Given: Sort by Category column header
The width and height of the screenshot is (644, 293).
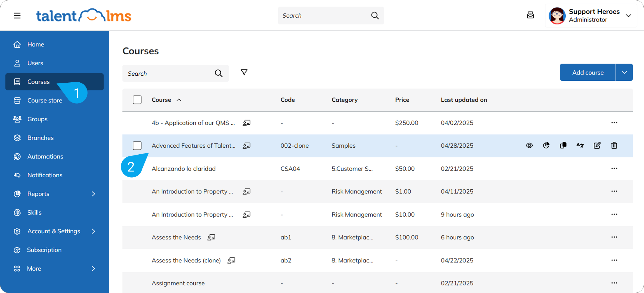Looking at the screenshot, I should tap(345, 100).
